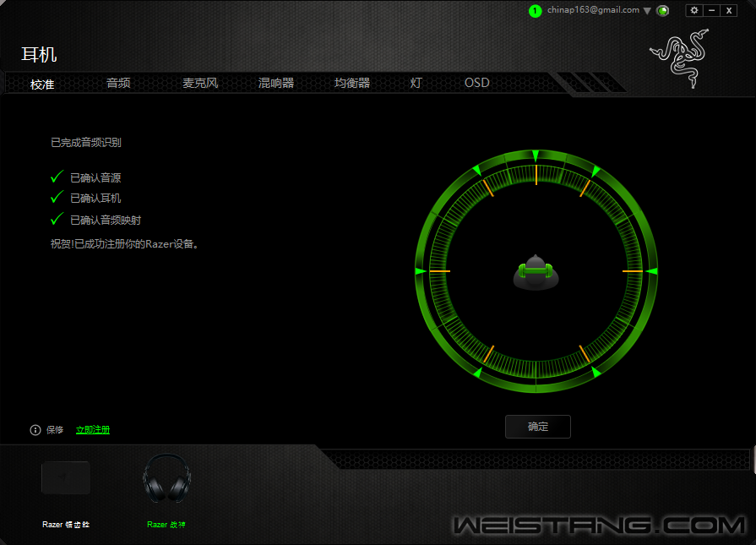Click the 已确认音源 status text
This screenshot has height=545, width=756.
[x=95, y=178]
